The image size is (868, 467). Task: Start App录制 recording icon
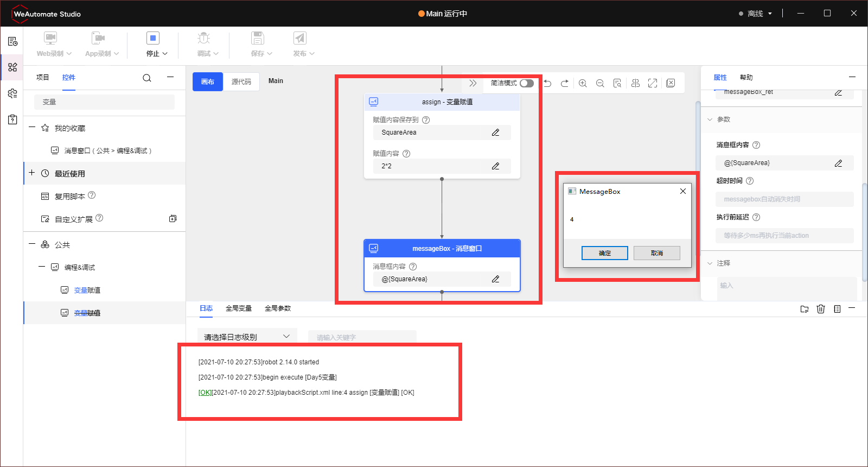pyautogui.click(x=98, y=38)
